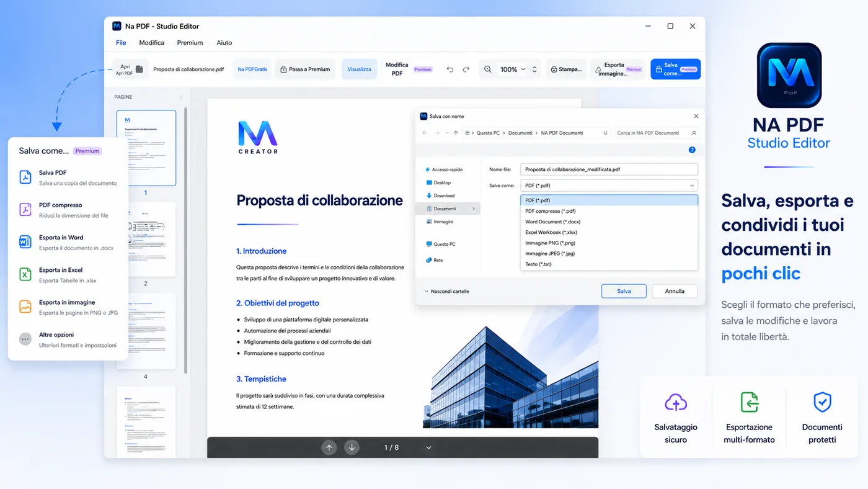Viewport: 868px width, 489px height.
Task: Open the zoom percentage dropdown arrow
Action: (523, 70)
